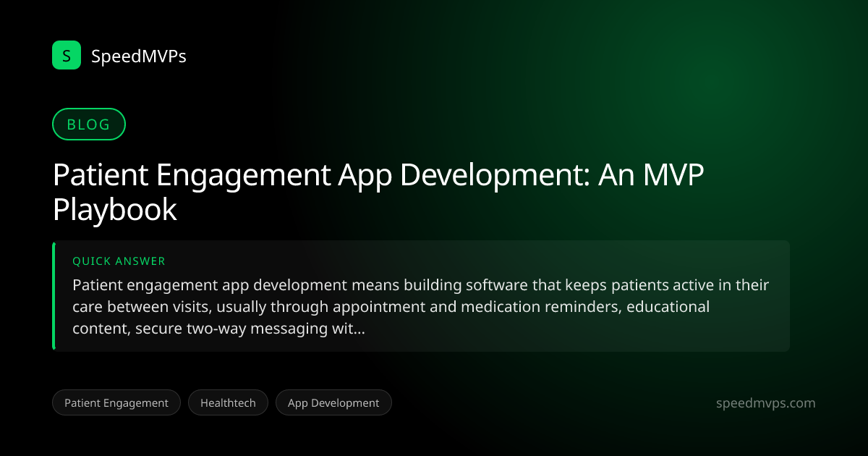Click the QUICK ANSWER label
Screen dimensions: 868x456
(x=119, y=261)
